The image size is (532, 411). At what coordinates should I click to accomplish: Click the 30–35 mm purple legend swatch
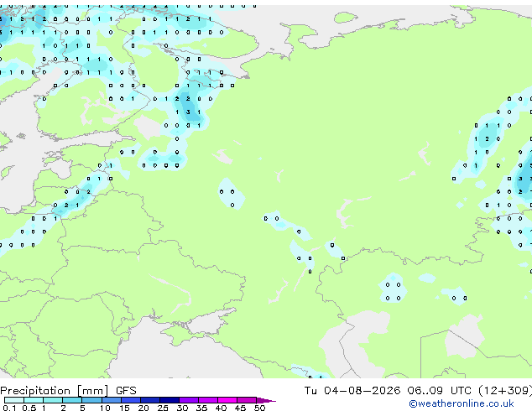188,400
